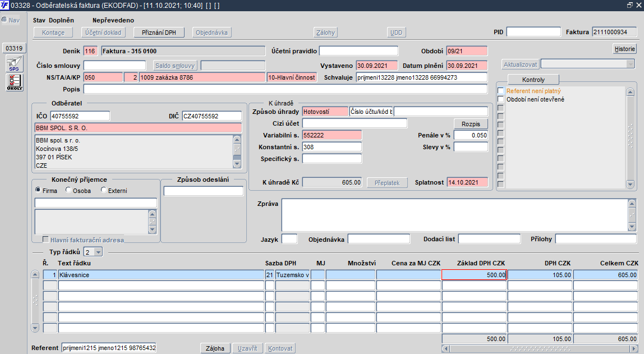Click right arrow of invoice lines horizontal scrollbar
The image size is (644, 354).
633,348
